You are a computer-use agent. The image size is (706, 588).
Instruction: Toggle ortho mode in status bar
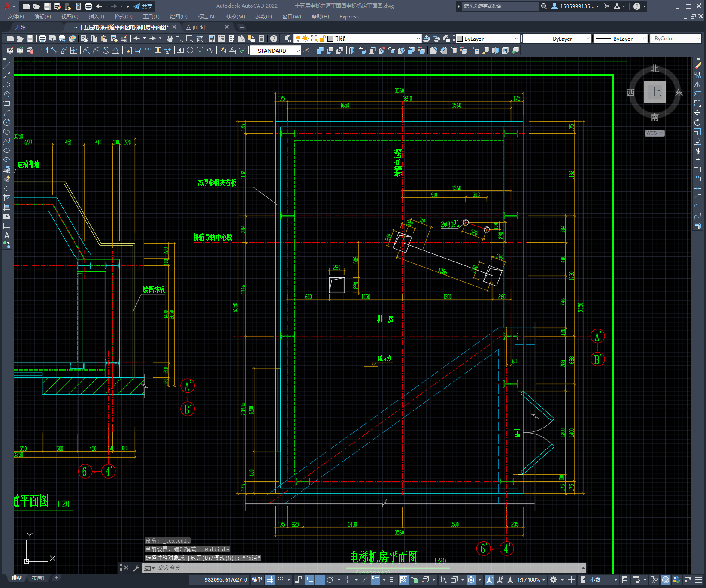point(320,580)
